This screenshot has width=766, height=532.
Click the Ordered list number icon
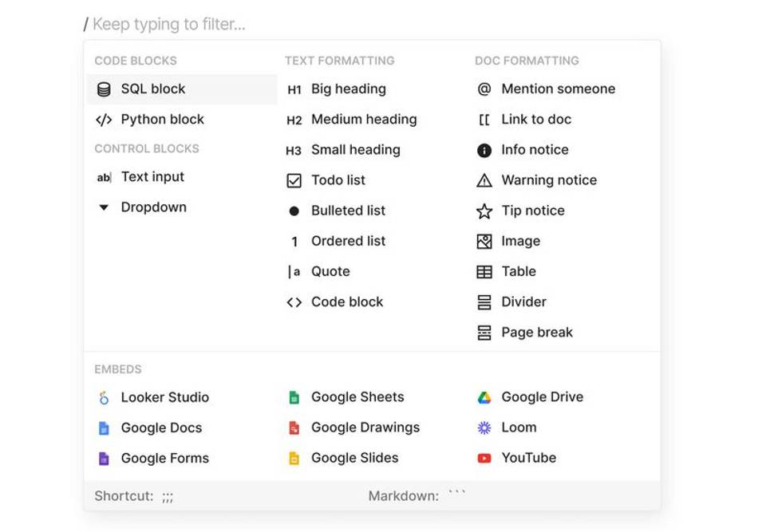[294, 242]
